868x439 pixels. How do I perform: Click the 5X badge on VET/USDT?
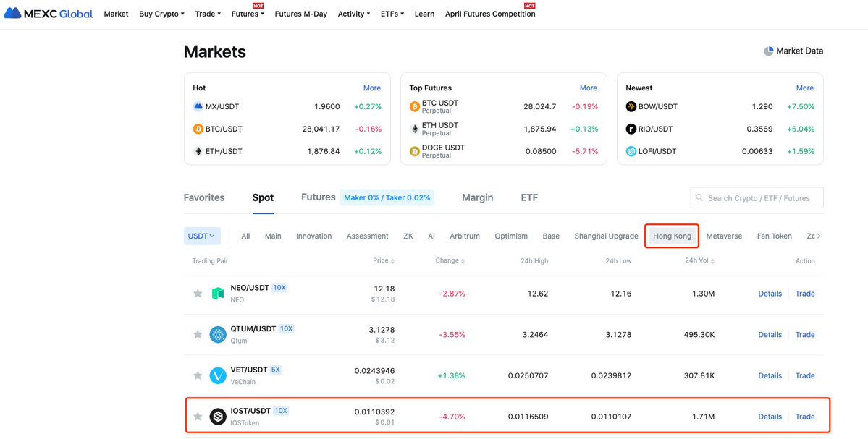coord(276,370)
